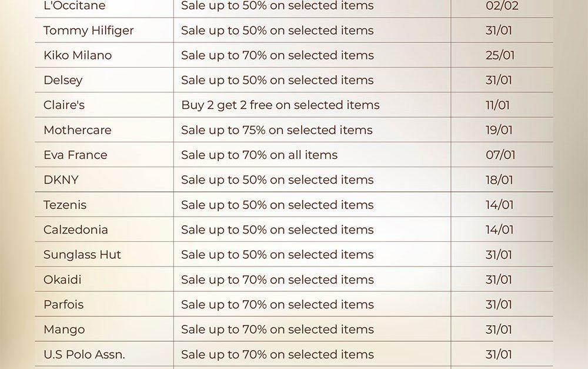Screen dimensions: 588x369
Task: Select the 70% on all items offer
Action: tap(259, 155)
